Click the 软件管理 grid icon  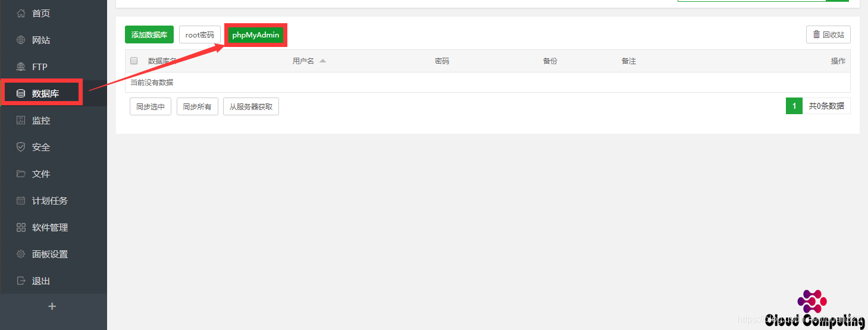(x=21, y=227)
